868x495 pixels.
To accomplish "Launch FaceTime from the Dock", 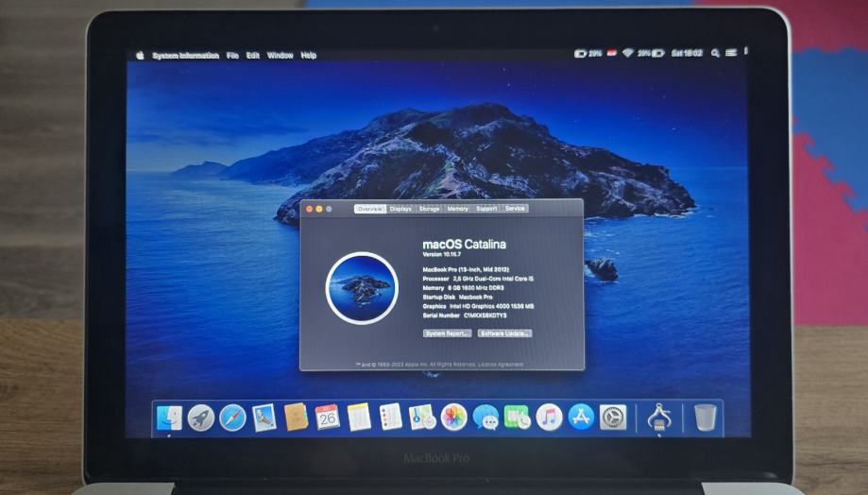I will (x=517, y=417).
